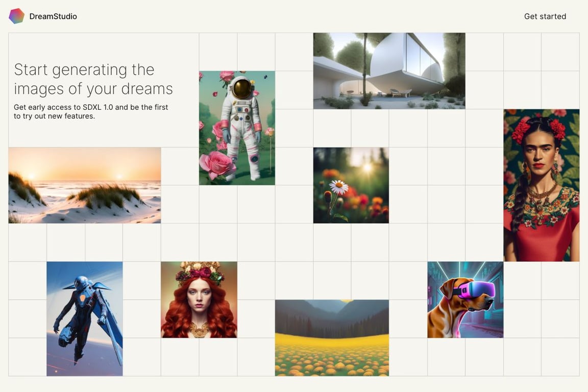The image size is (588, 392).
Task: Select the Frida-style portrait with red flowers
Action: (x=542, y=185)
